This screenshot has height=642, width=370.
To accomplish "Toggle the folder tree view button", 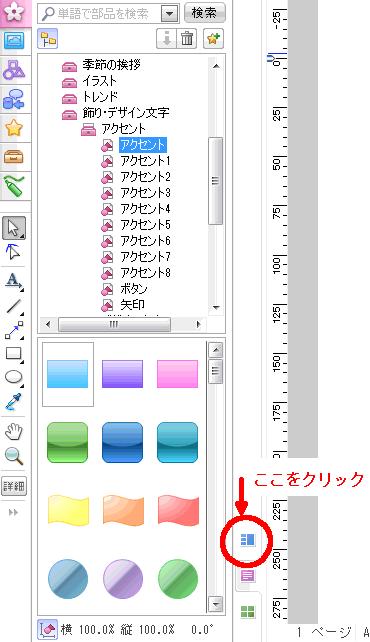I will click(47, 39).
